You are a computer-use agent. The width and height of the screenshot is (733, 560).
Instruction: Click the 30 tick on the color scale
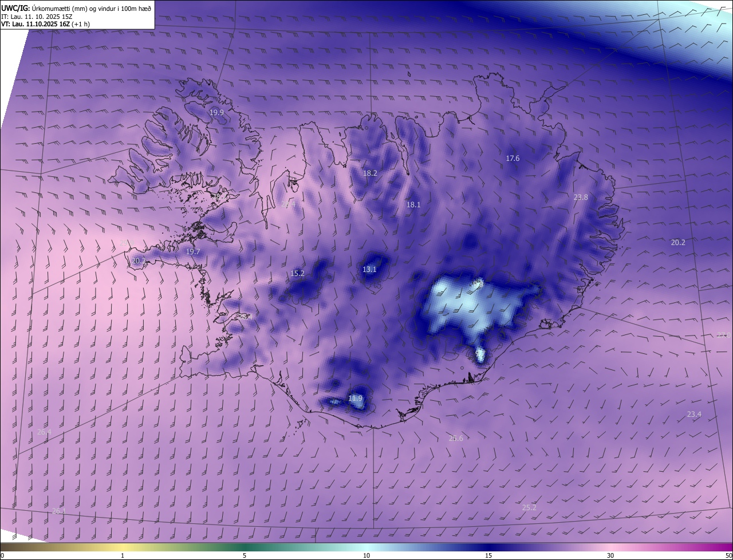(x=610, y=555)
